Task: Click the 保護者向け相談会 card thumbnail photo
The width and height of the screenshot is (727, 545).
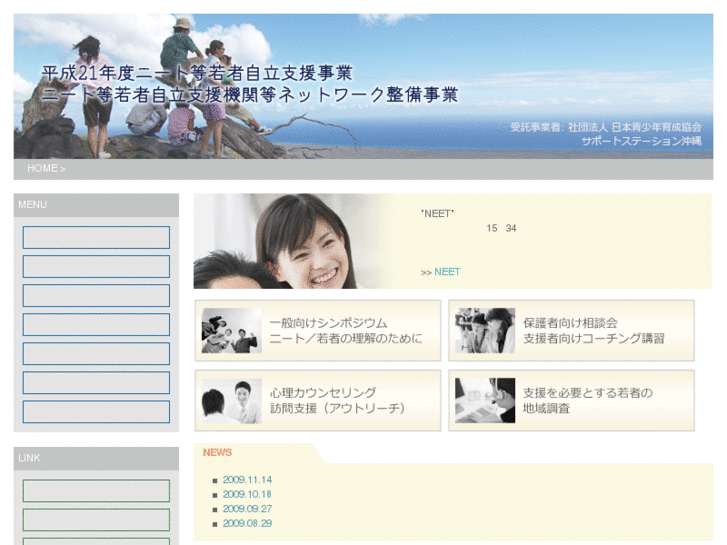Action: 485,331
